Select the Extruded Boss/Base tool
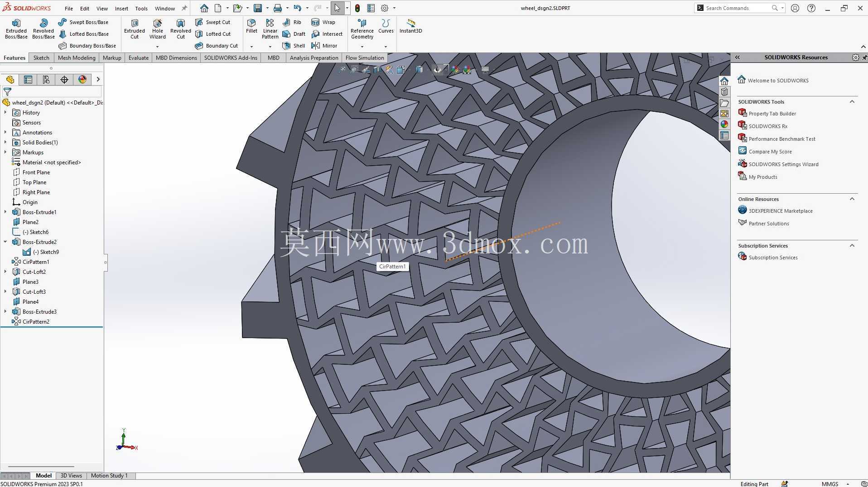Image resolution: width=868 pixels, height=487 pixels. pyautogui.click(x=16, y=29)
